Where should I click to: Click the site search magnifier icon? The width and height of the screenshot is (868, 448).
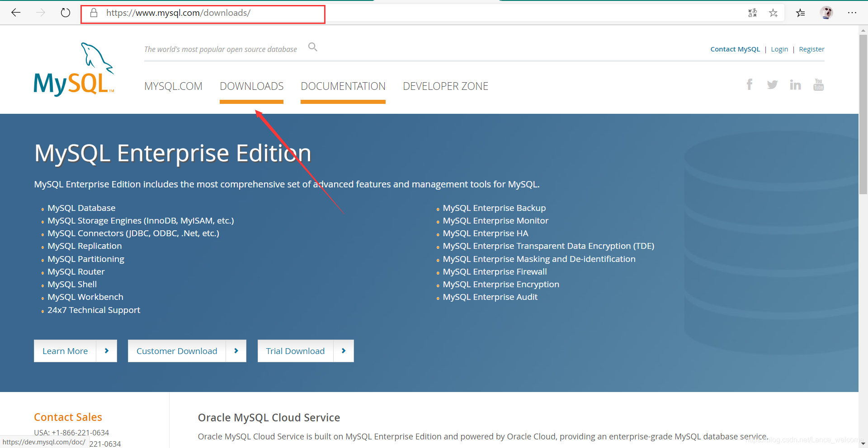tap(313, 47)
